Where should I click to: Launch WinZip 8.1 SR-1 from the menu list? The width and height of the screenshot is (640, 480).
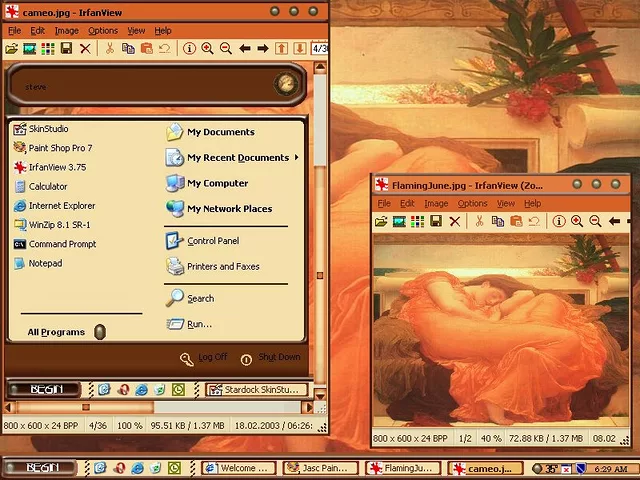coord(59,225)
